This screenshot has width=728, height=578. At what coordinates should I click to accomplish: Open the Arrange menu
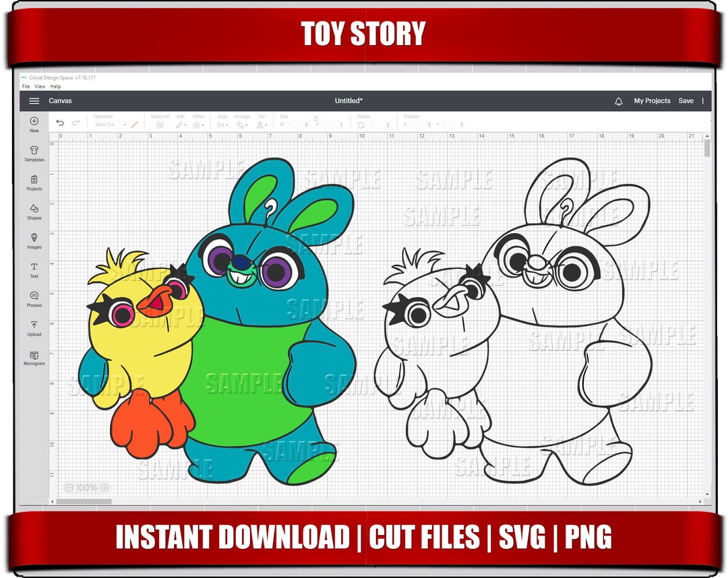pos(243,125)
